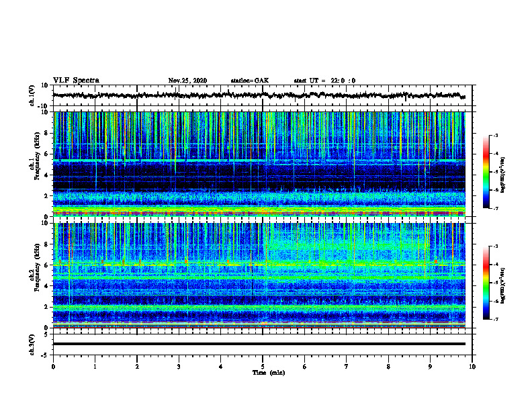
Task: Click the "2" tick on the time axis
Action: 137,367
